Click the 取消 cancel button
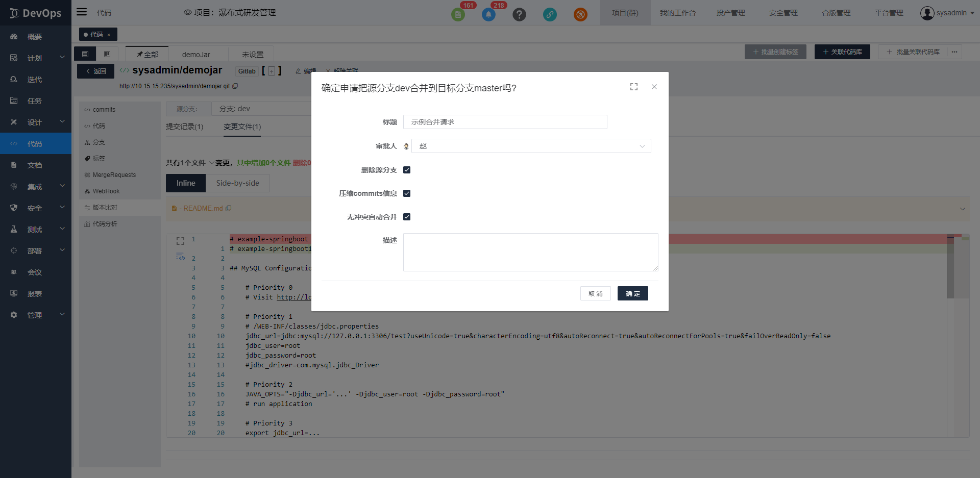Image resolution: width=980 pixels, height=478 pixels. tap(595, 293)
